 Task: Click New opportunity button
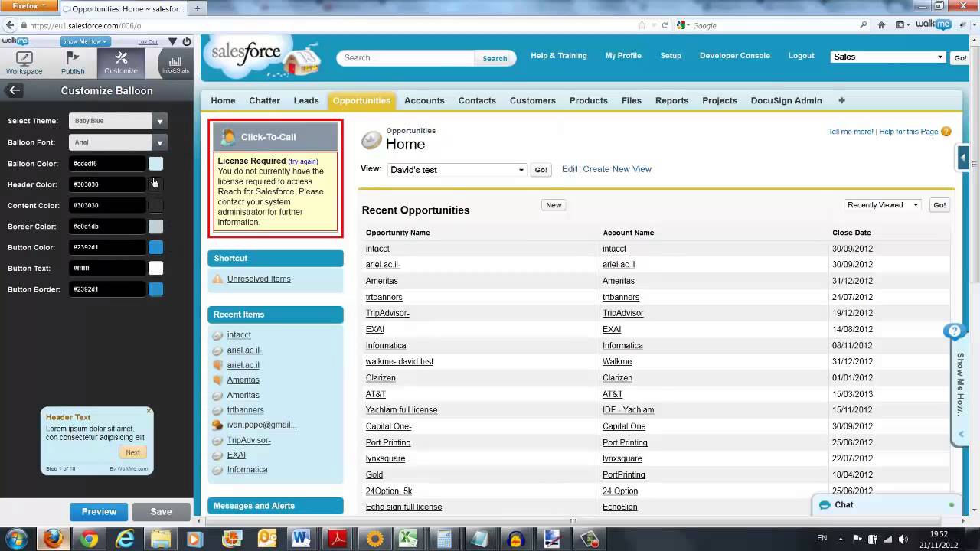pyautogui.click(x=554, y=205)
